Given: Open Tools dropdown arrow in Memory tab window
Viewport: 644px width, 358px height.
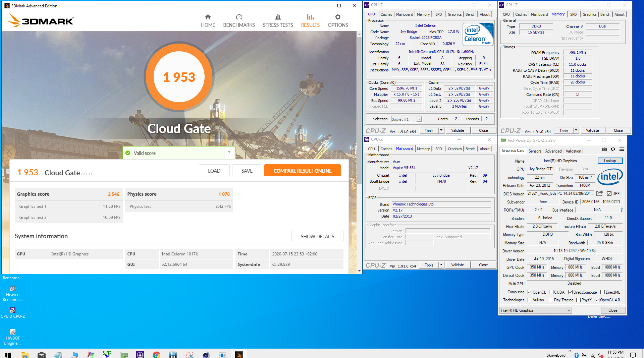Looking at the screenshot, I should (x=576, y=130).
